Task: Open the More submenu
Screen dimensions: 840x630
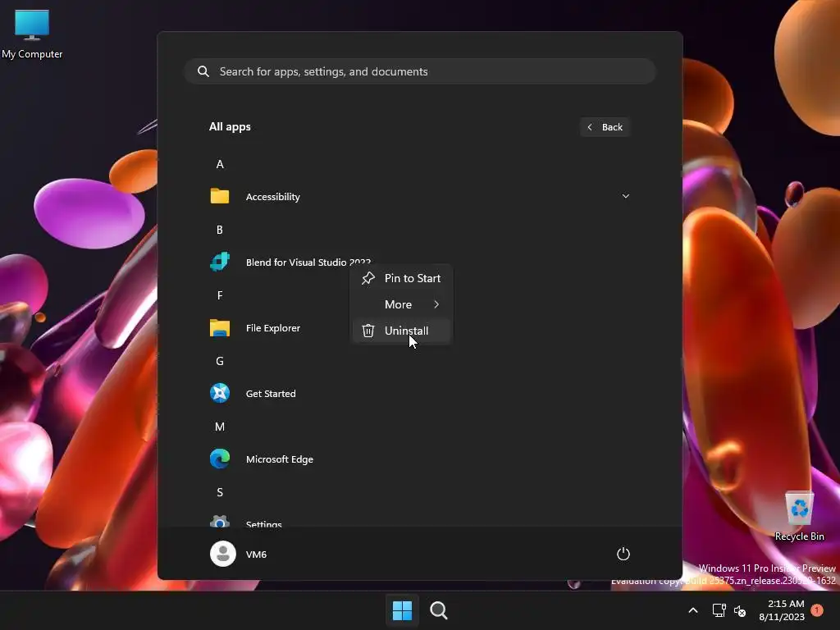Action: click(401, 304)
